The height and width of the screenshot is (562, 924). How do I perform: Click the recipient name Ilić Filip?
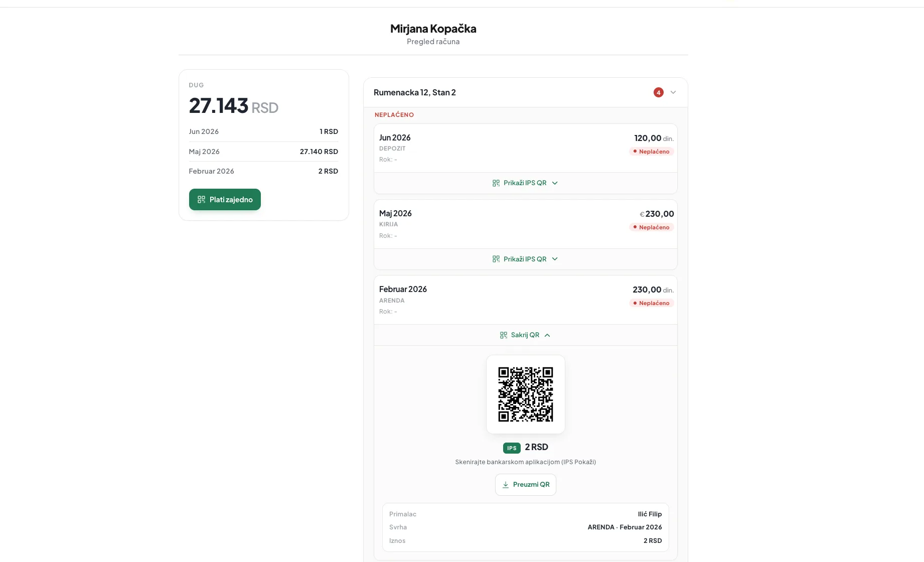coord(650,514)
